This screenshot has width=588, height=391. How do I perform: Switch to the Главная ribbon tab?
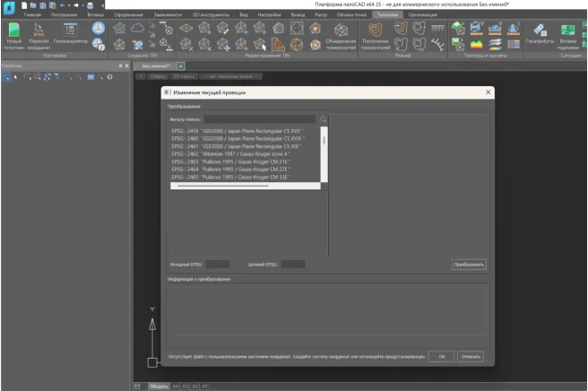tap(33, 15)
